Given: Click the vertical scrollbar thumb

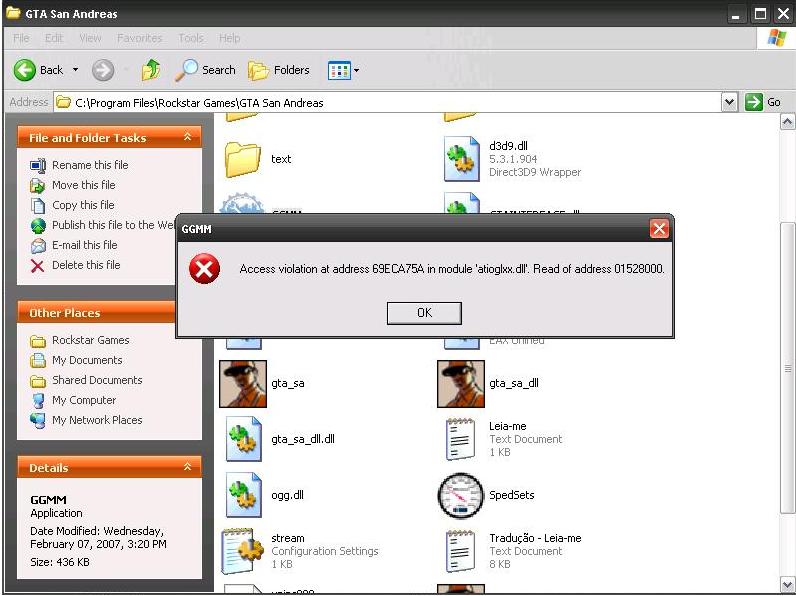Looking at the screenshot, I should pyautogui.click(x=787, y=368).
